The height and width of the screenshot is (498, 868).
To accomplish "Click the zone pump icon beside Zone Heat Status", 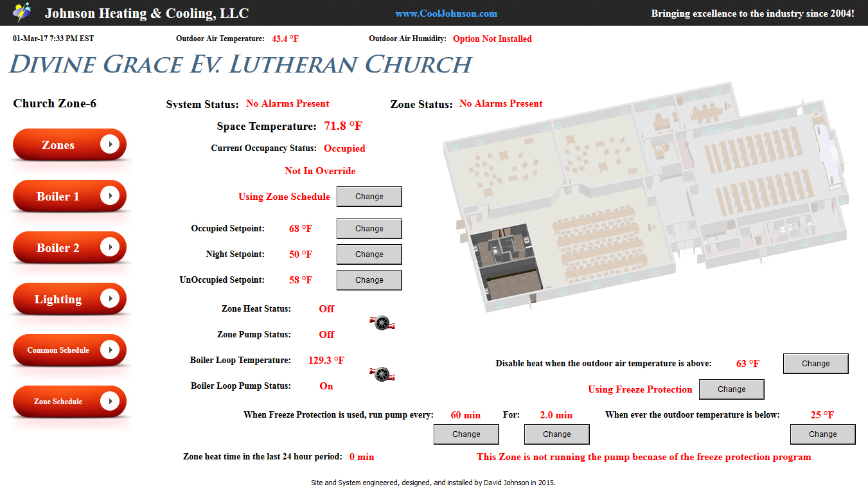I will (382, 323).
